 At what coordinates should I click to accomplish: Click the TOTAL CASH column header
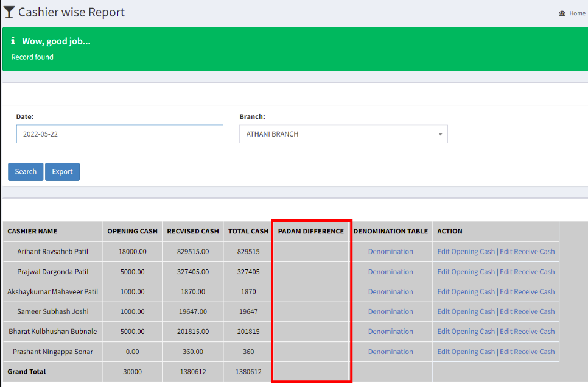[248, 231]
